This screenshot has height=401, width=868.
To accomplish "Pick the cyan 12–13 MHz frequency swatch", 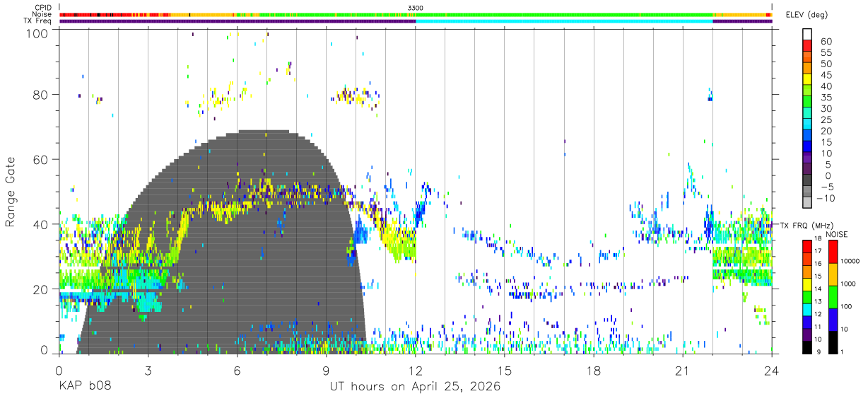I will point(807,308).
